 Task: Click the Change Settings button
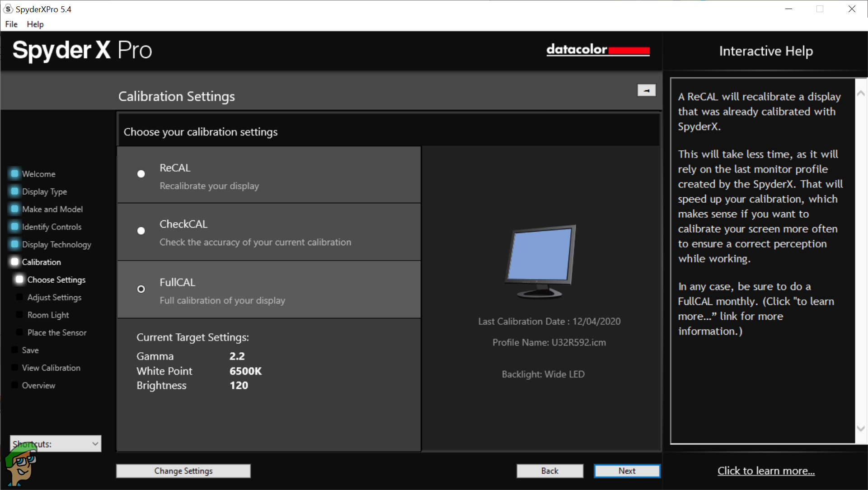(x=183, y=471)
